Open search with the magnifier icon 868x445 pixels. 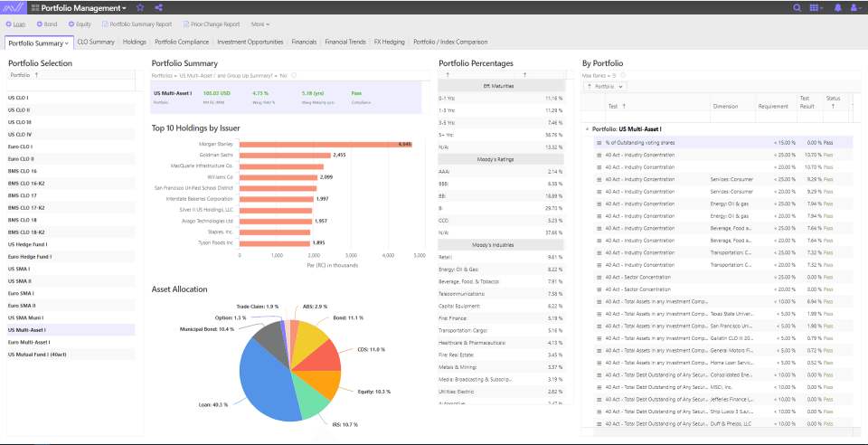click(797, 7)
